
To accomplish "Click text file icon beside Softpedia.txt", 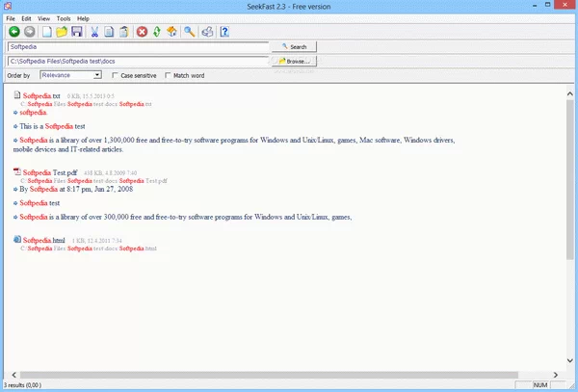I will [17, 95].
